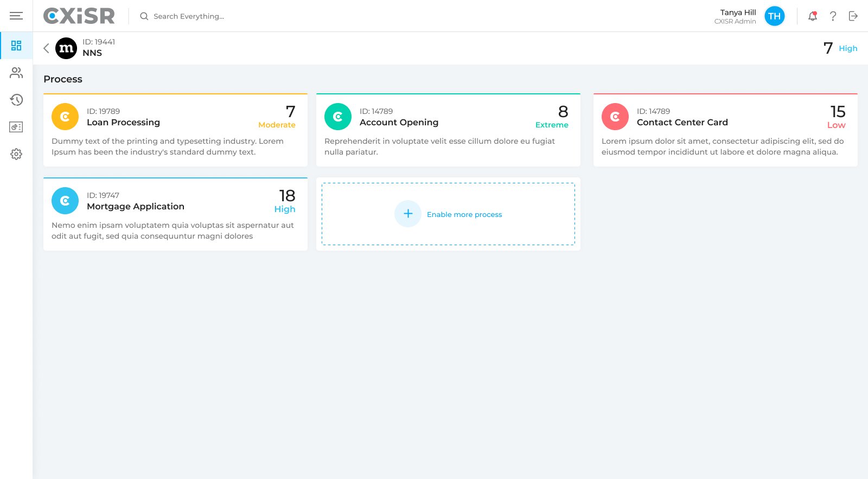Open the history clock sidebar icon
The image size is (868, 479).
point(16,100)
